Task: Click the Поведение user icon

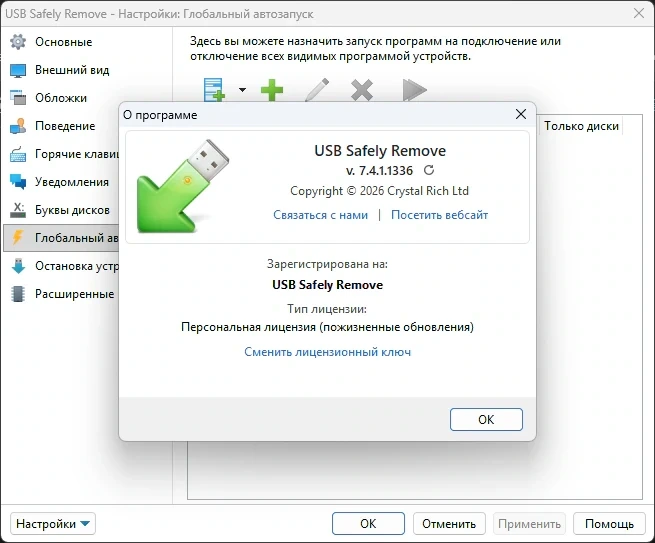Action: (18, 126)
